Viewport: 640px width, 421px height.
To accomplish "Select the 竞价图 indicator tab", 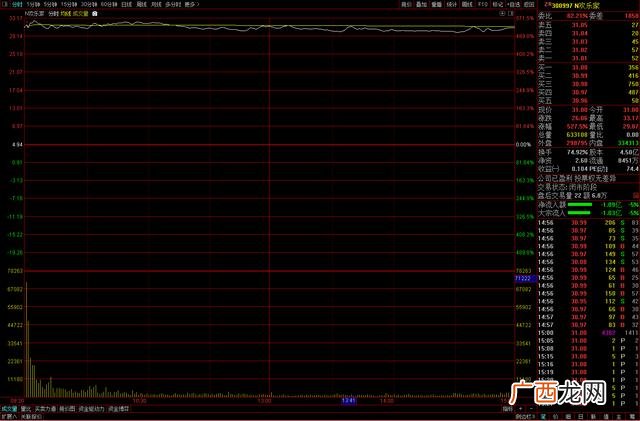I will point(67,409).
